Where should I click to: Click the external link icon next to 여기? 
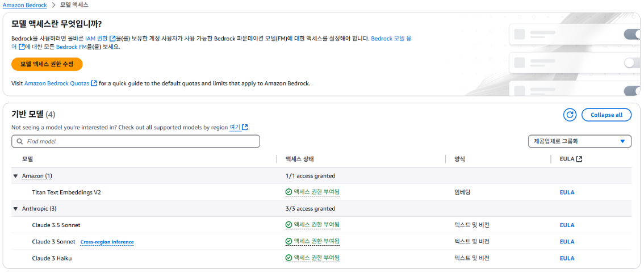click(245, 127)
